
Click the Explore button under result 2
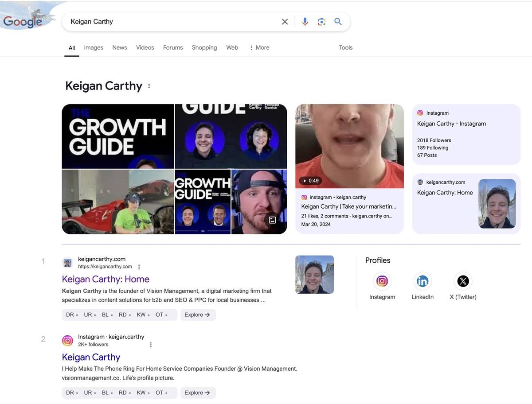(x=198, y=393)
